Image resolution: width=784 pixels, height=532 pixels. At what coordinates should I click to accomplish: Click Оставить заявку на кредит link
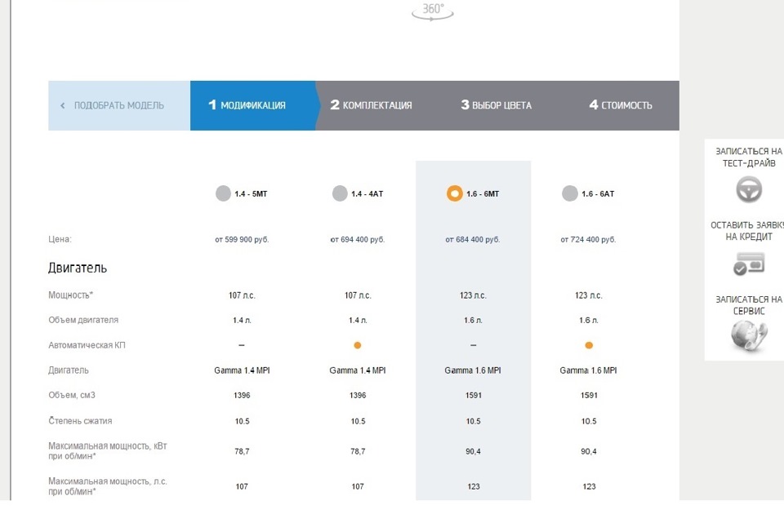pos(747,231)
